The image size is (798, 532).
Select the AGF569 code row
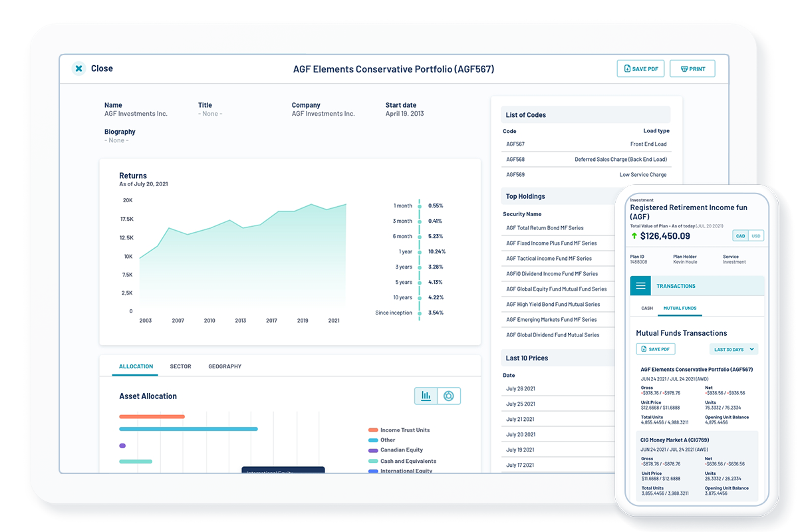coord(586,175)
